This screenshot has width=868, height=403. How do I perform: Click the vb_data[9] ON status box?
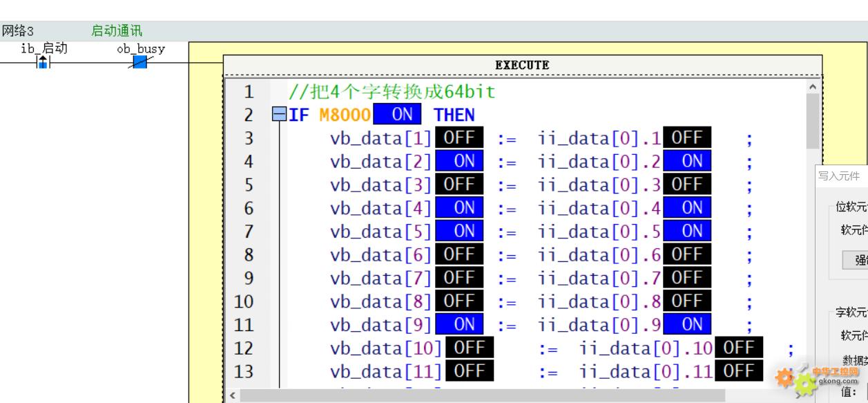[459, 324]
